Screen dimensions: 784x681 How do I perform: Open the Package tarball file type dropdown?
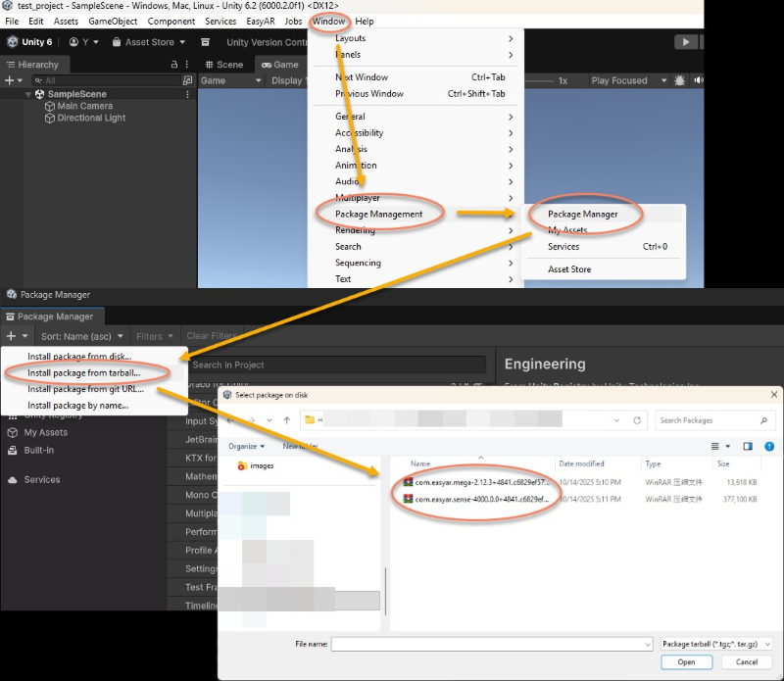pos(716,644)
